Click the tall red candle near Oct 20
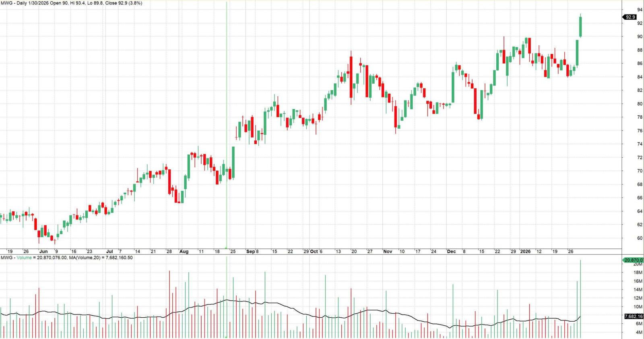This screenshot has height=339, width=644. [x=351, y=77]
